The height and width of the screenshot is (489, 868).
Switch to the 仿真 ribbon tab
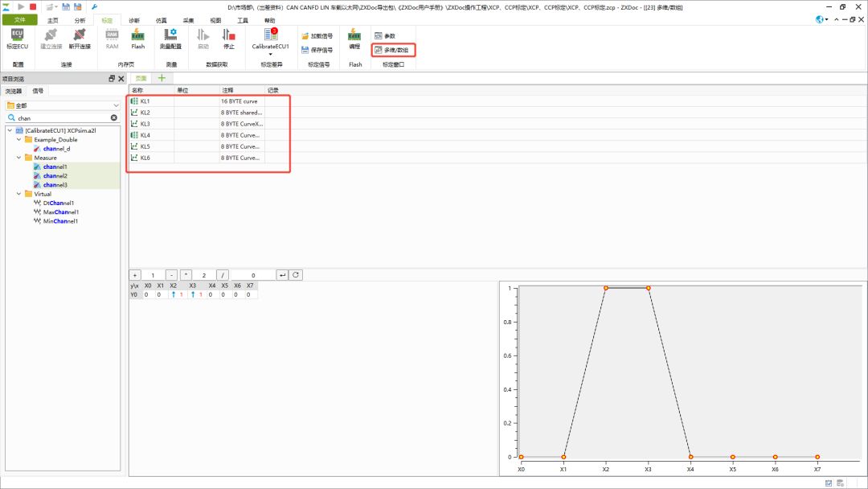pos(161,20)
